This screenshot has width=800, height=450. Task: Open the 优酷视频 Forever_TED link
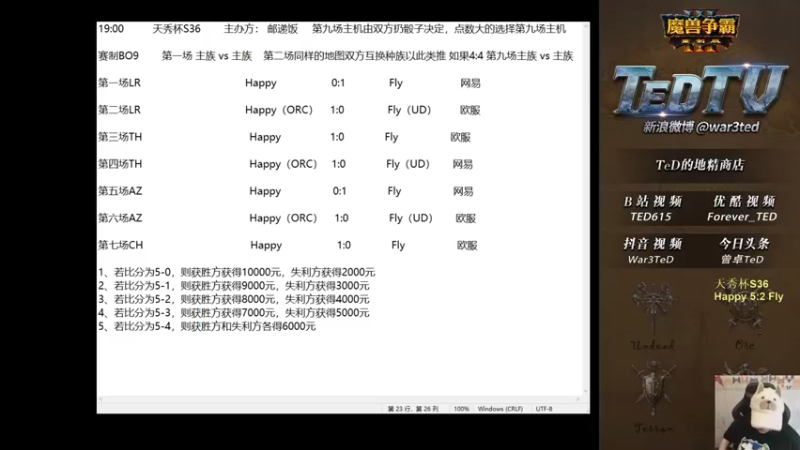[x=743, y=208]
